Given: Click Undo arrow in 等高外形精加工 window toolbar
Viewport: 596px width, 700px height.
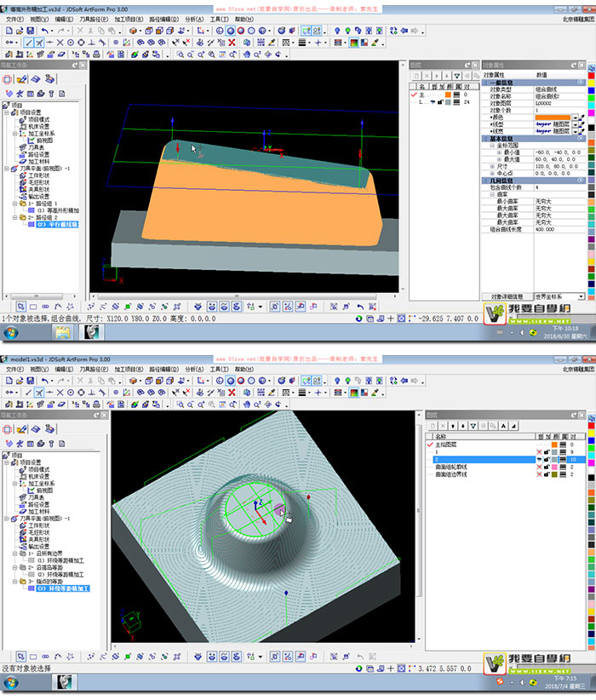Looking at the screenshot, I should (x=44, y=31).
